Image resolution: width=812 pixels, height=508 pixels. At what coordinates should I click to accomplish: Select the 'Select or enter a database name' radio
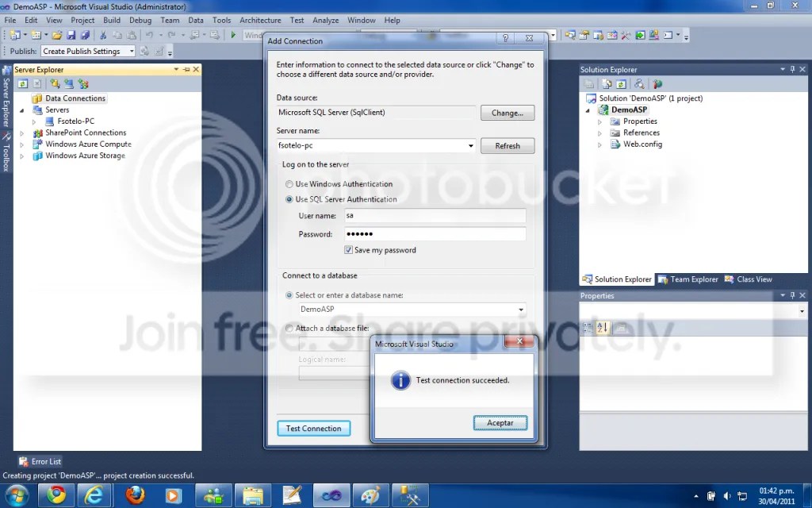289,295
